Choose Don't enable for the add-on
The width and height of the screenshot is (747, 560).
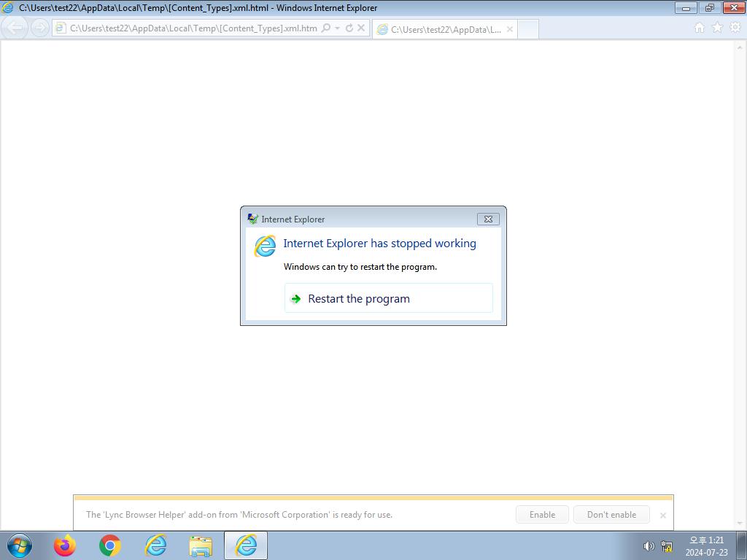[x=611, y=514]
